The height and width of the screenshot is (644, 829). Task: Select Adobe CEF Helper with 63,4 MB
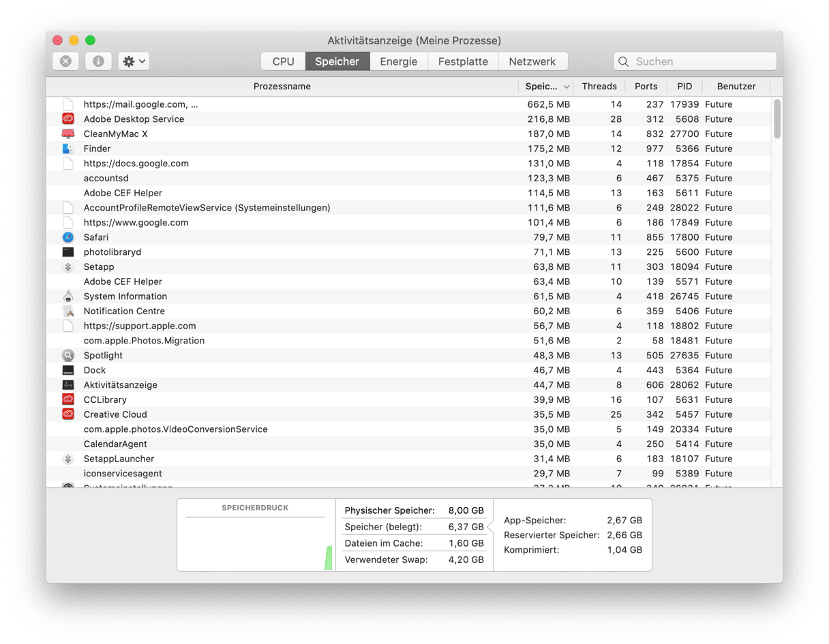click(409, 281)
